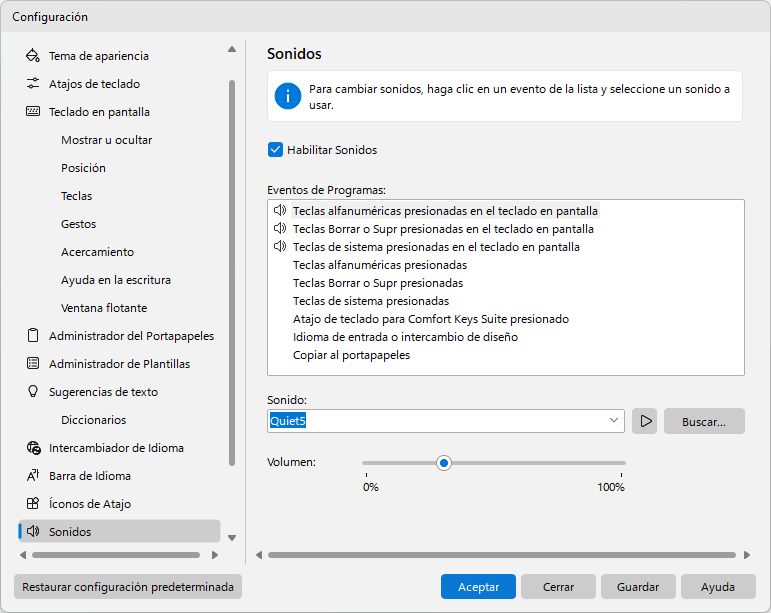Image resolution: width=771 pixels, height=613 pixels.
Task: Click sidebar horizontal scroll left arrow
Action: 23,555
